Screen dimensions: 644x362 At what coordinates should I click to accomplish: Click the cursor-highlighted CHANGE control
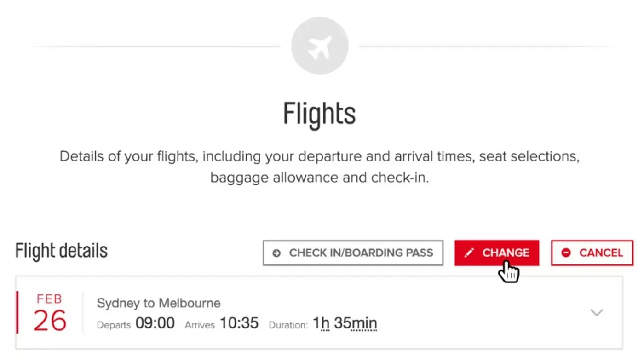[497, 253]
